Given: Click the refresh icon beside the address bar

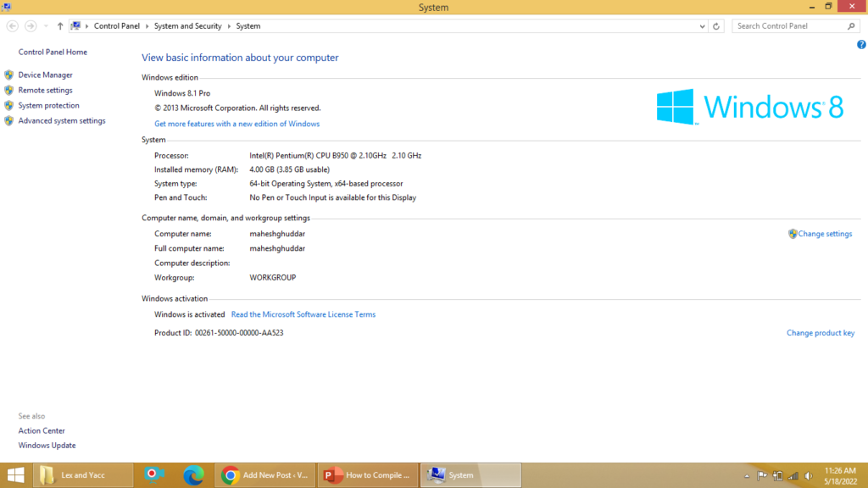Looking at the screenshot, I should click(716, 26).
